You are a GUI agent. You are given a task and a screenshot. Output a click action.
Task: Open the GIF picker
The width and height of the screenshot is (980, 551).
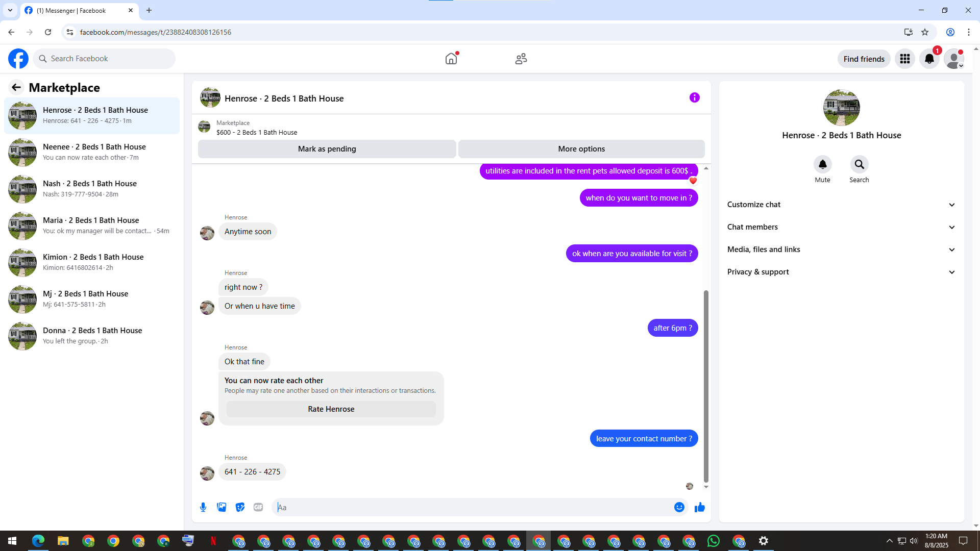(258, 507)
